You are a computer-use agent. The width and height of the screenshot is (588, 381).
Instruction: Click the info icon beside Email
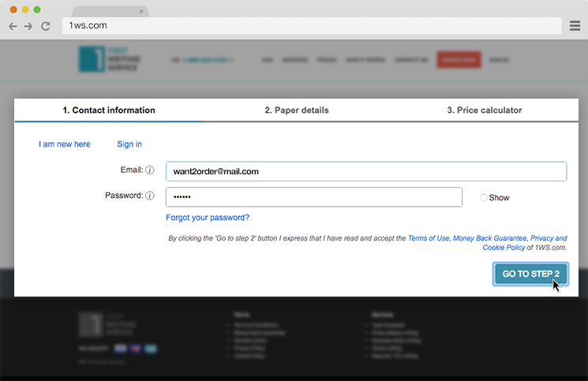click(150, 170)
